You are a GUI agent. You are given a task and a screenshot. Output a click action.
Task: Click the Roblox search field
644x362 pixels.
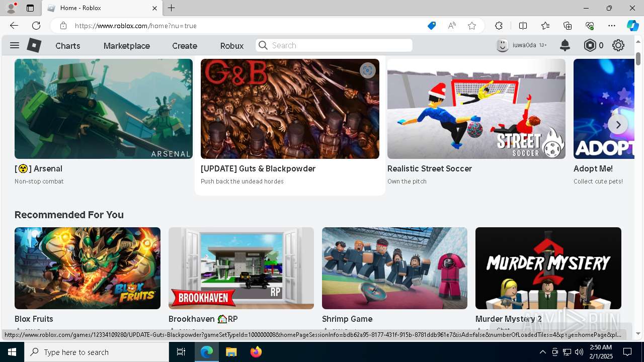point(334,45)
